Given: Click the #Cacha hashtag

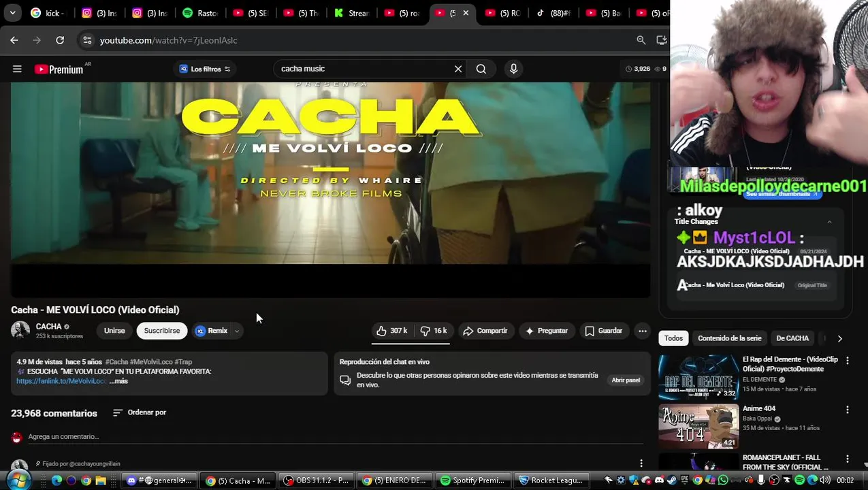Looking at the screenshot, I should (x=116, y=362).
